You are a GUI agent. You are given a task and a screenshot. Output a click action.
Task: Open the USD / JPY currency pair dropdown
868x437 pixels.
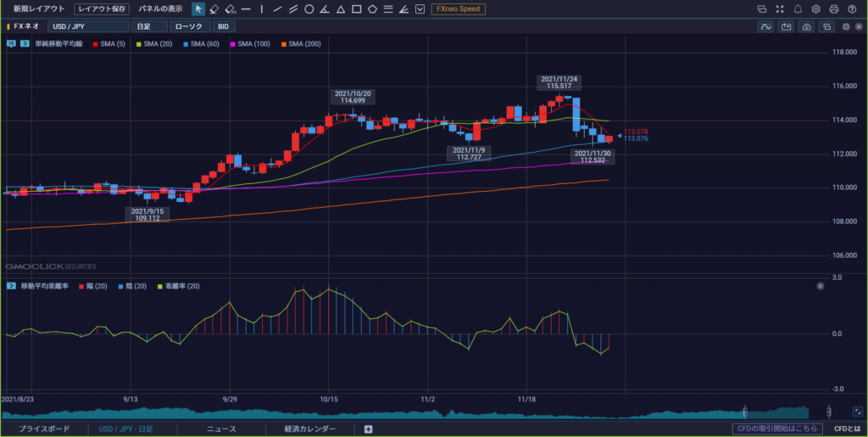click(x=88, y=26)
